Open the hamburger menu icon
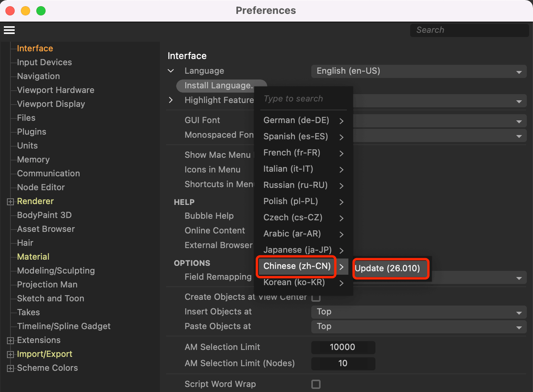The width and height of the screenshot is (533, 392). tap(9, 30)
